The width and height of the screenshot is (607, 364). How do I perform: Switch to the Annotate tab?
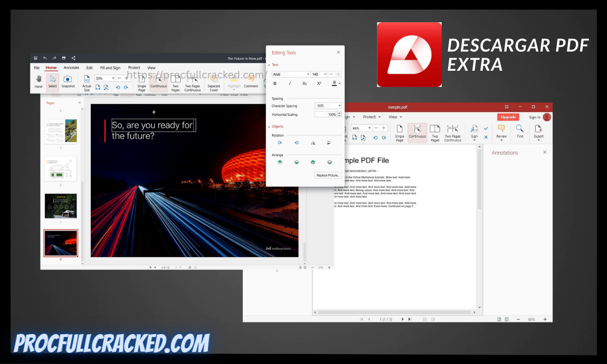(71, 68)
